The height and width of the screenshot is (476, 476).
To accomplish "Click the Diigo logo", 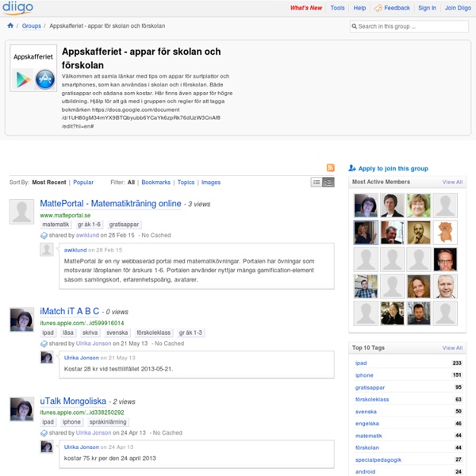I will tap(17, 7).
